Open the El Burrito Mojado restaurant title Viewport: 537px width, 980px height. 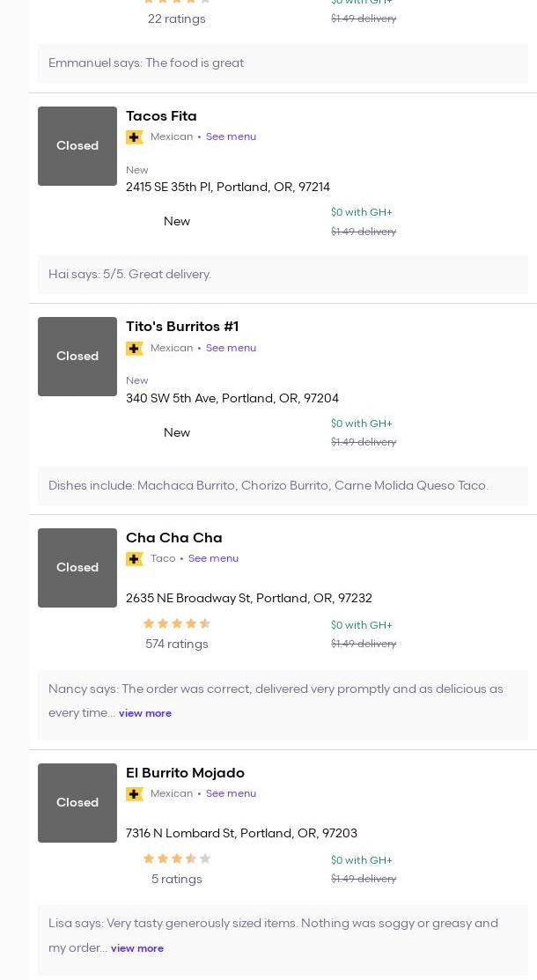[185, 773]
